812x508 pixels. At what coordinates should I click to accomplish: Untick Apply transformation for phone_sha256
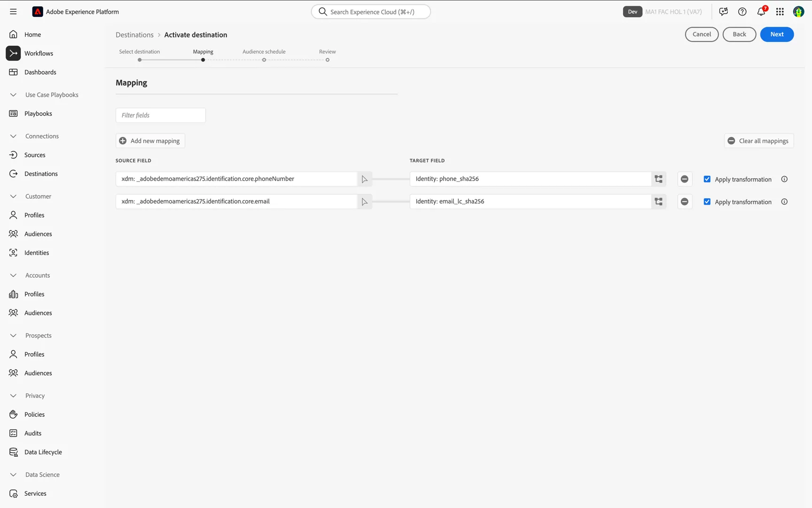click(x=707, y=179)
